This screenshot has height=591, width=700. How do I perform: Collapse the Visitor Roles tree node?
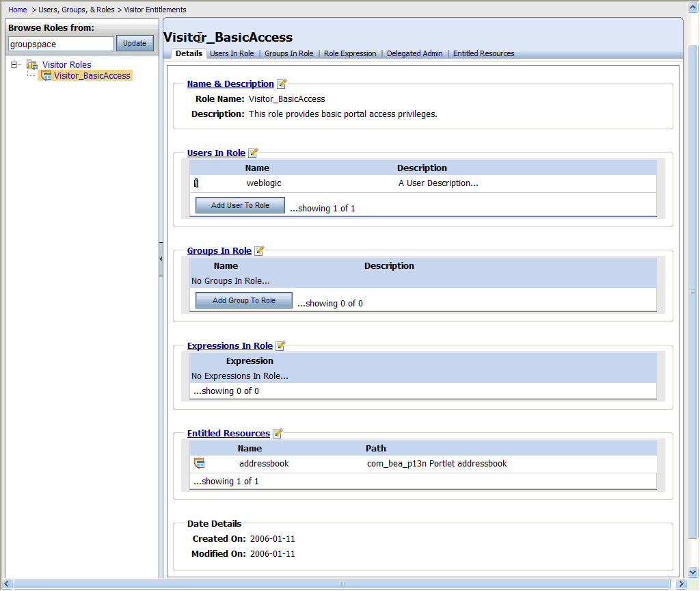pos(14,64)
